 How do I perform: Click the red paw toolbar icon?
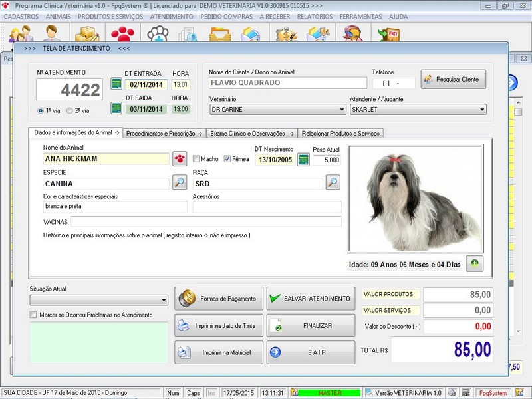pos(122,33)
